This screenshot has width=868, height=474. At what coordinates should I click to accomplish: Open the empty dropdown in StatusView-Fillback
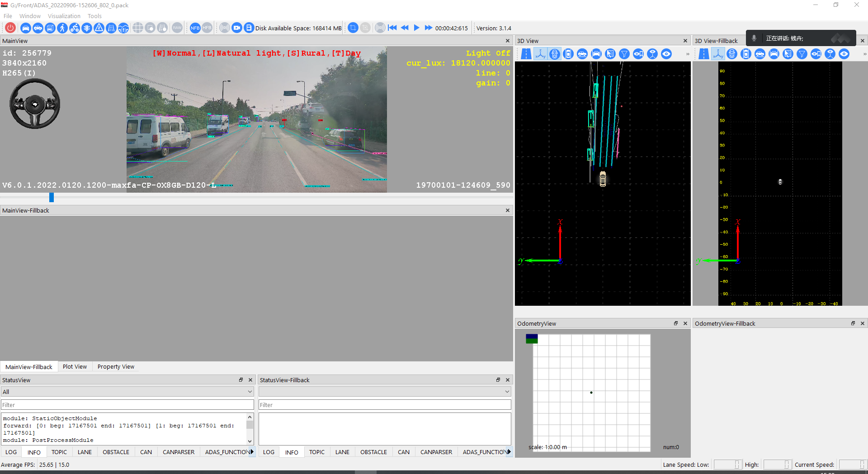385,392
